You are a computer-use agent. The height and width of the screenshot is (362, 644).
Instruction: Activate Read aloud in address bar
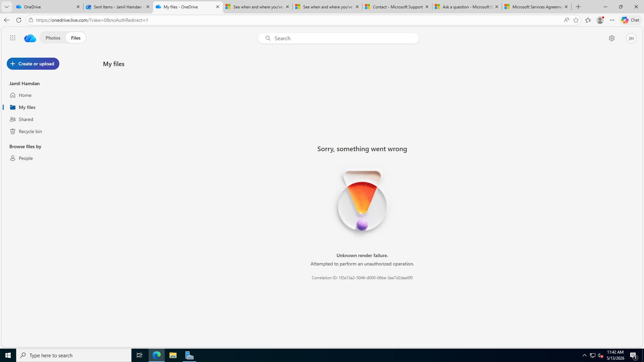[566, 20]
